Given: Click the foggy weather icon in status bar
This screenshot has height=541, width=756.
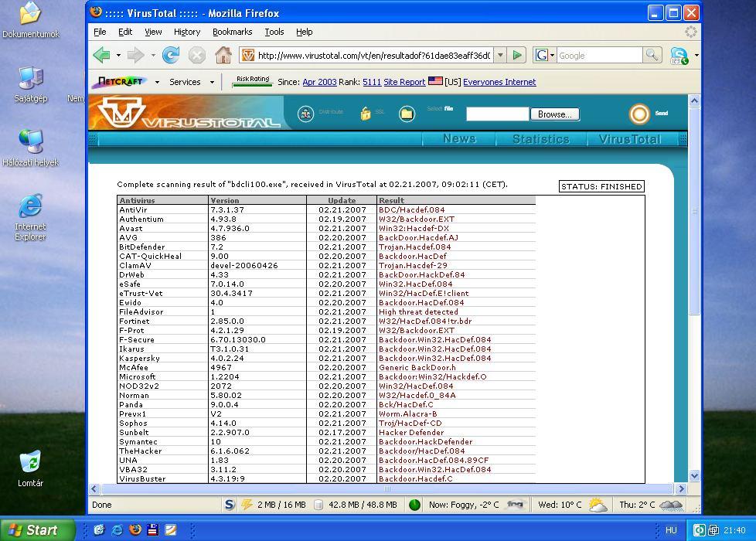Looking at the screenshot, I should [515, 505].
